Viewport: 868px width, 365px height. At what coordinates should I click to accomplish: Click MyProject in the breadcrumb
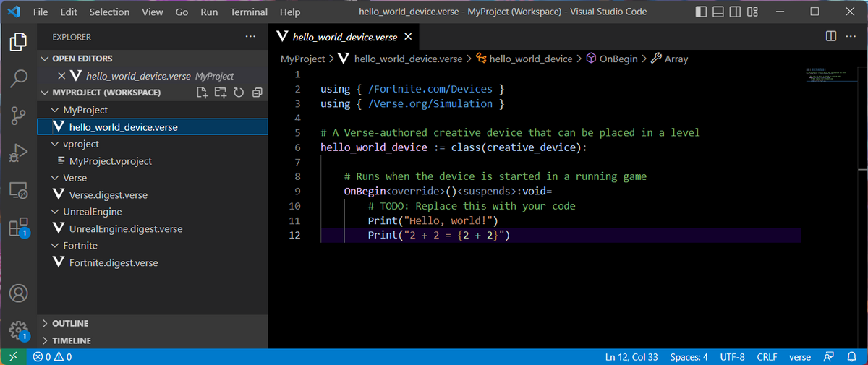(303, 59)
